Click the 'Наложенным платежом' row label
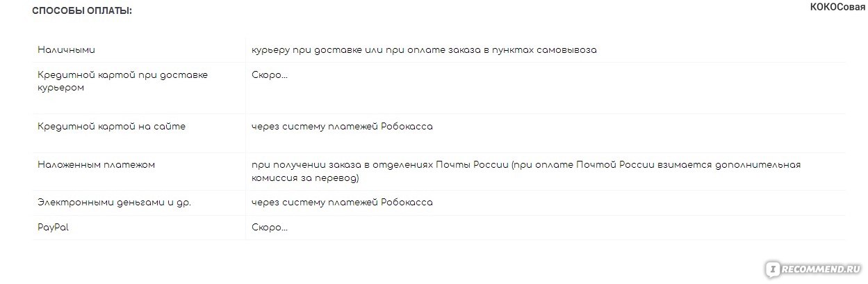The width and height of the screenshot is (868, 284). click(96, 165)
